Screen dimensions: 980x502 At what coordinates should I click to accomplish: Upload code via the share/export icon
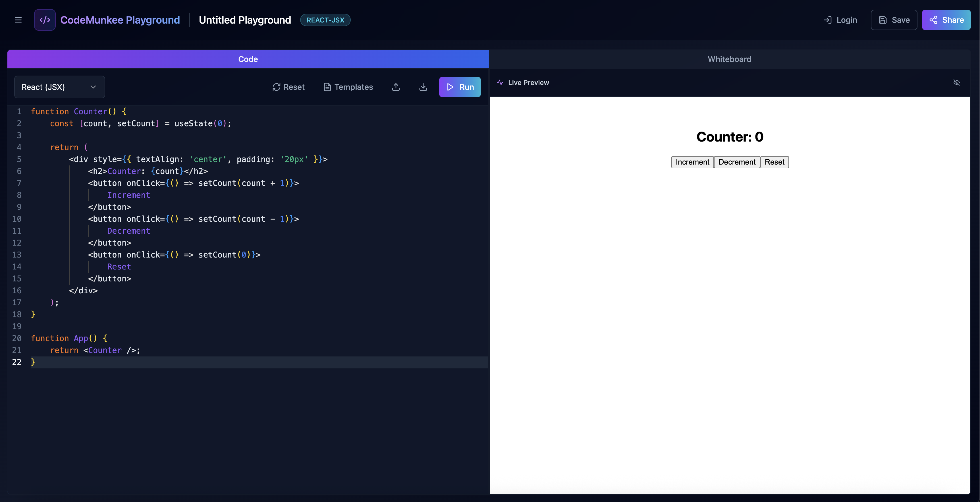[396, 87]
